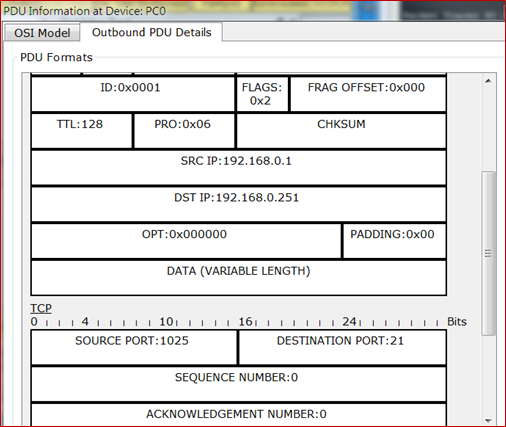This screenshot has width=506, height=427.
Task: Select the Outbound PDU Details tab
Action: [x=152, y=32]
